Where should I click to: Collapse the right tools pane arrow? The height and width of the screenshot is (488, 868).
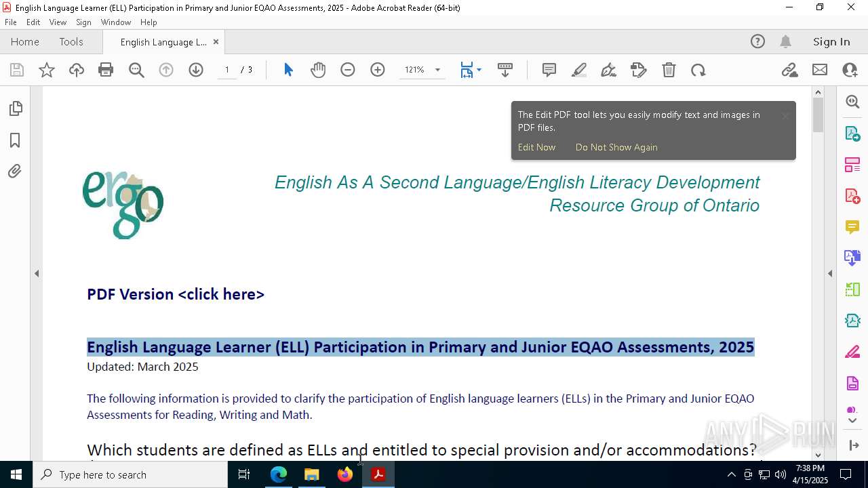[830, 274]
